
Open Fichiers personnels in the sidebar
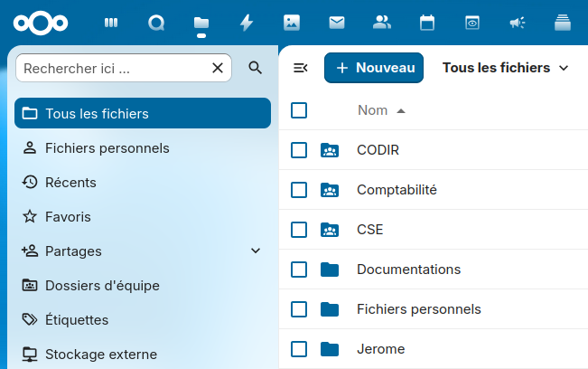click(143, 148)
